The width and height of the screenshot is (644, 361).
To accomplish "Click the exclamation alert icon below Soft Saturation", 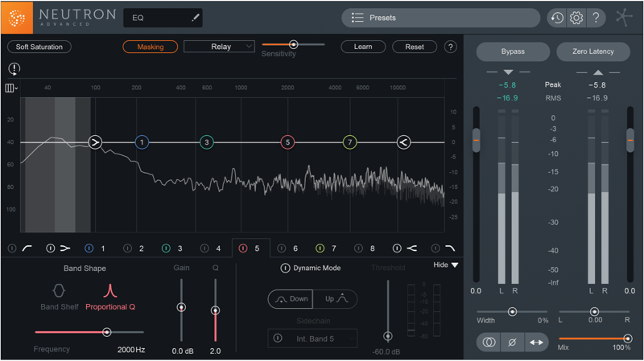I will click(x=14, y=68).
